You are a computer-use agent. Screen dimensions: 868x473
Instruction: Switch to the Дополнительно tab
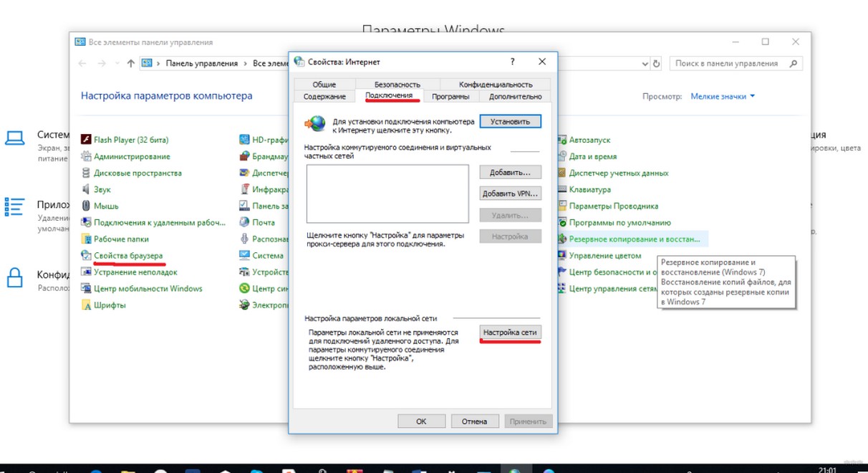point(515,97)
